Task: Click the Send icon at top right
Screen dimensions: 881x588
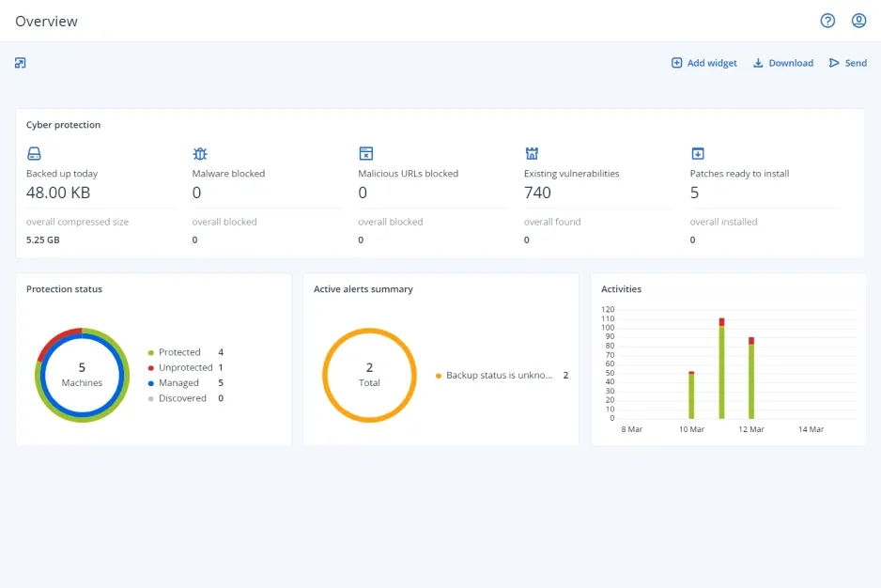Action: coord(836,63)
